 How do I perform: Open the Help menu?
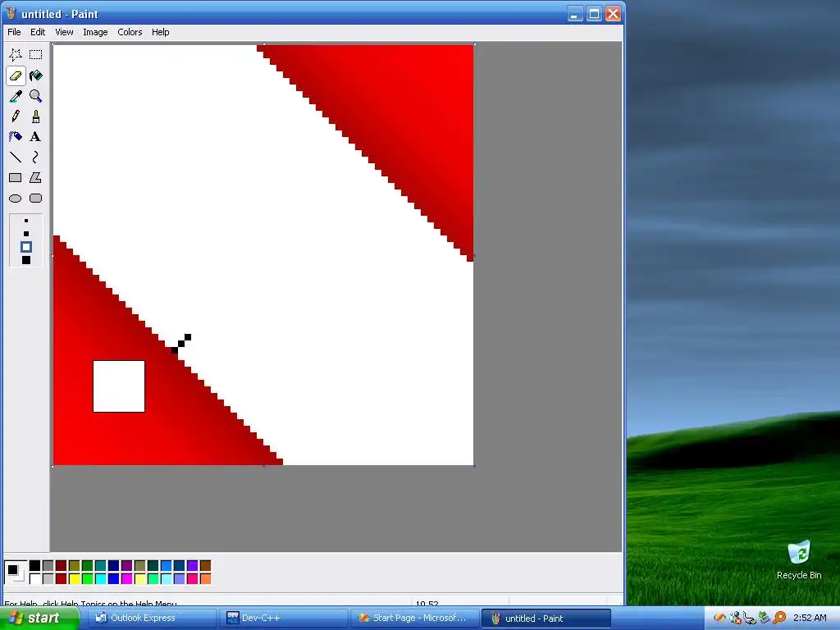(x=160, y=32)
